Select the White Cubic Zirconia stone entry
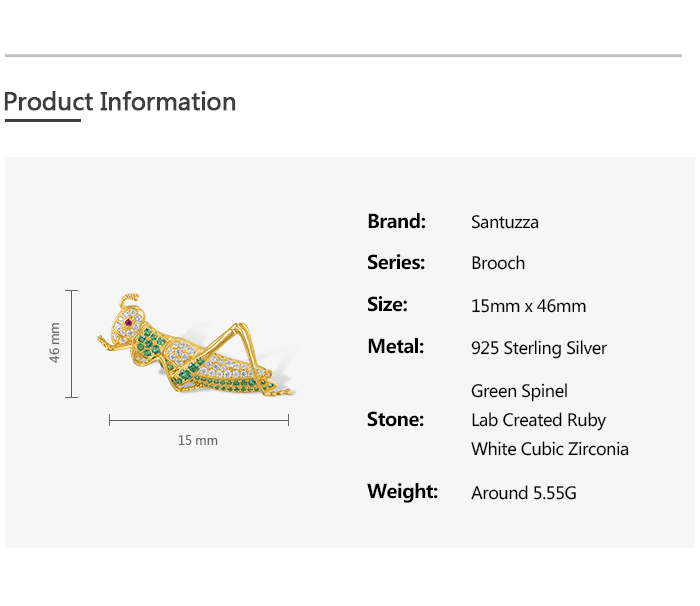Image resolution: width=700 pixels, height=606 pixels. point(550,449)
